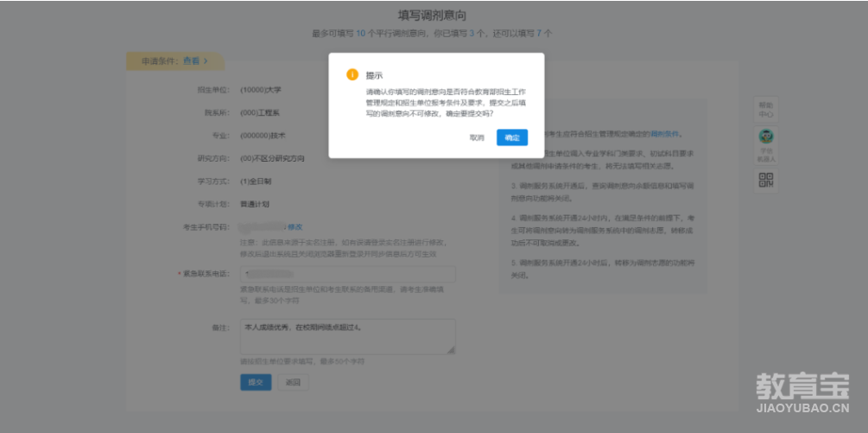
Task: Click the QR code icon in sidebar
Action: pos(765,180)
